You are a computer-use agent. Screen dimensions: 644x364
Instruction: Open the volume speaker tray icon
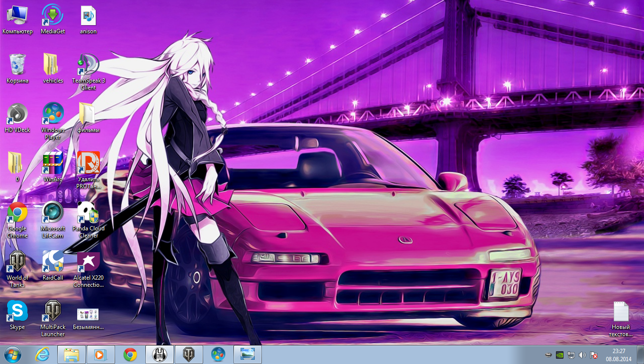point(582,355)
